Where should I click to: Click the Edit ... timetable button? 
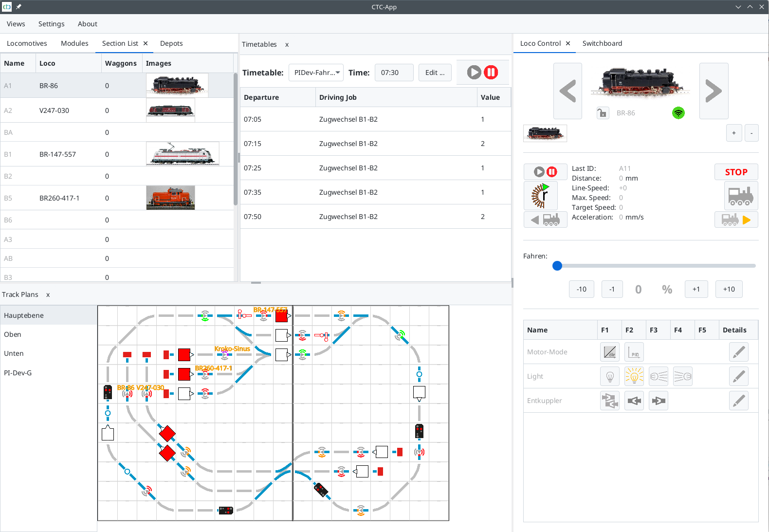click(435, 73)
